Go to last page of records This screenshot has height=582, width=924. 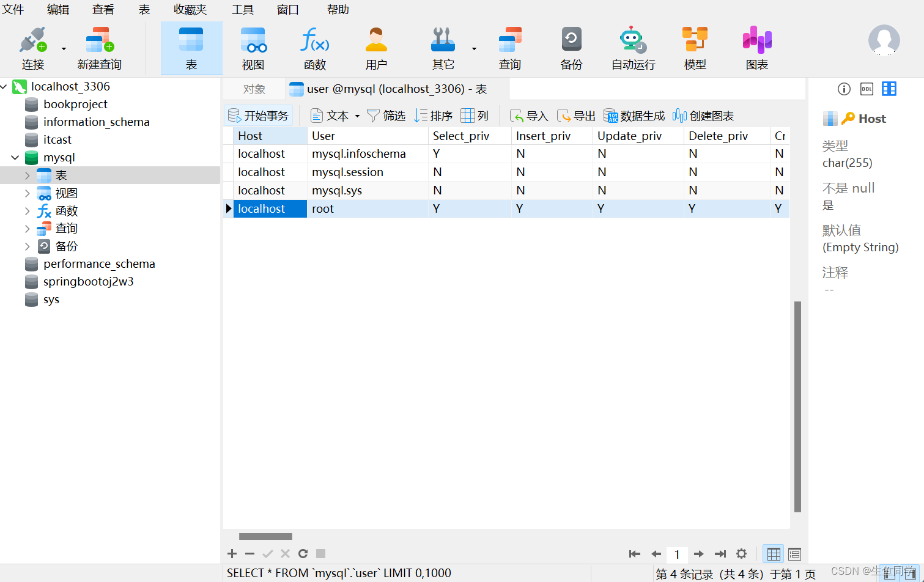[720, 554]
